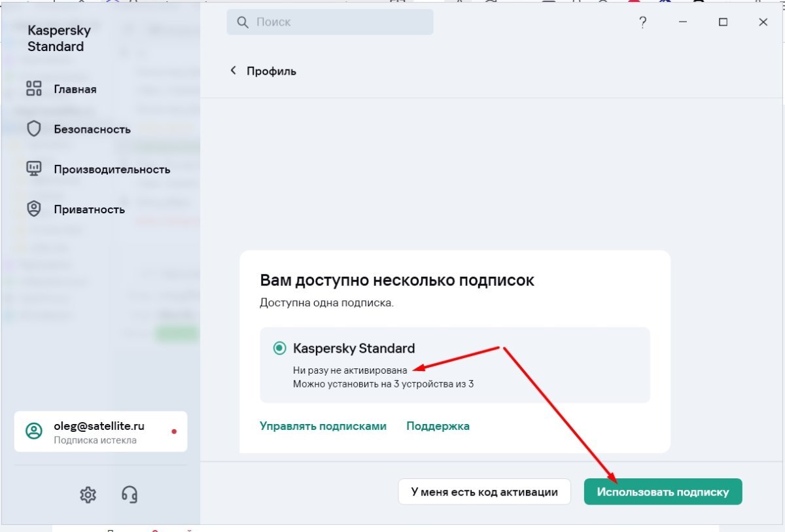Open help via question mark icon
This screenshot has width=785, height=532.
[642, 22]
